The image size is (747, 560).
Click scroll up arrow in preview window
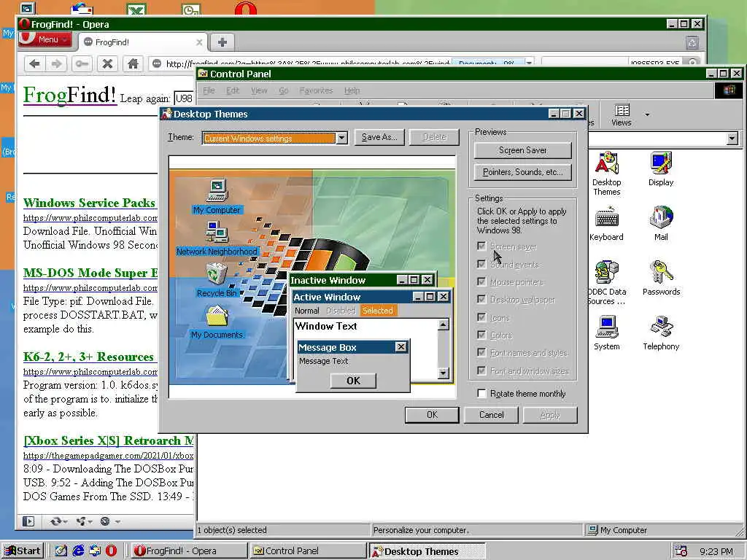443,324
